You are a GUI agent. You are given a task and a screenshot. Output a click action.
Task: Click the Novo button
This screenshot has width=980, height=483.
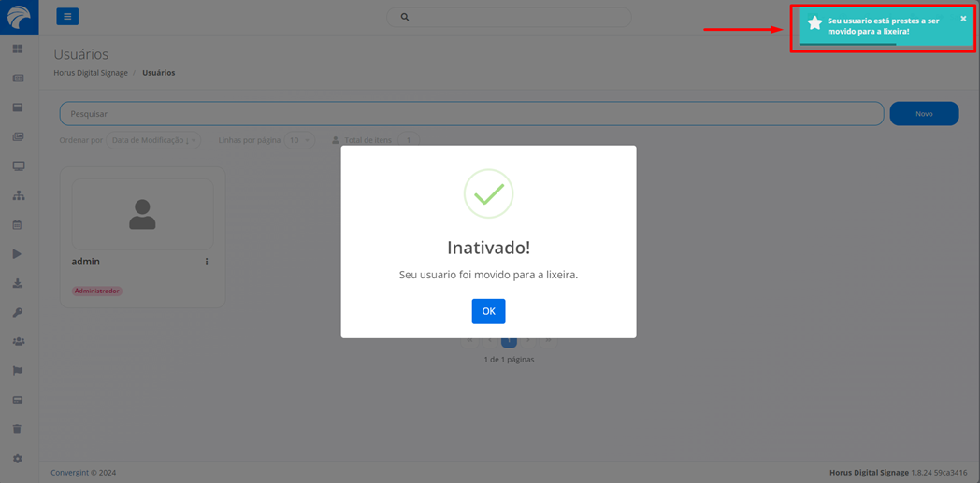pos(924,114)
